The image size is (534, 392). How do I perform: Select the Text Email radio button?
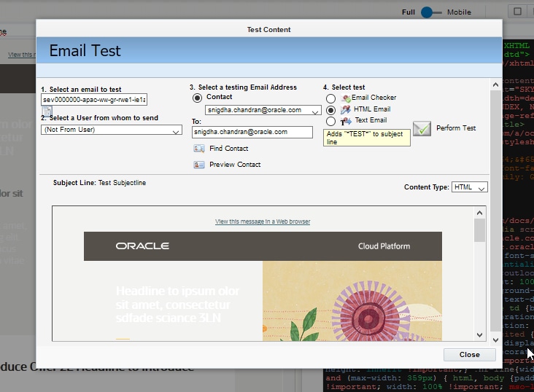(x=330, y=122)
